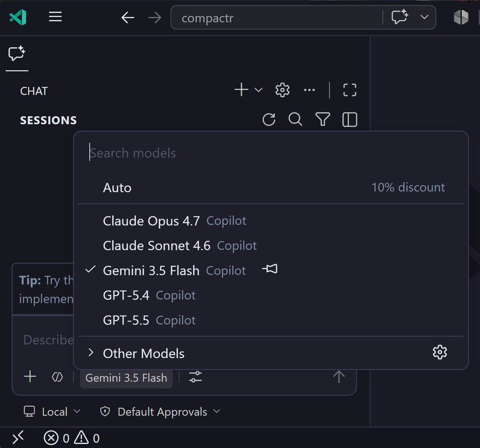Search sessions with magnifier icon
Viewport: 480px width, 448px height.
point(295,119)
